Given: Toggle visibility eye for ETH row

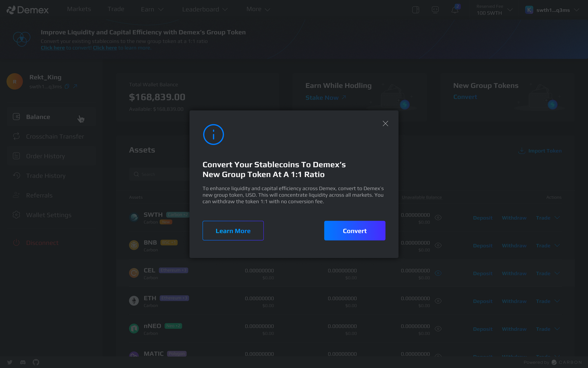Looking at the screenshot, I should click(x=438, y=301).
